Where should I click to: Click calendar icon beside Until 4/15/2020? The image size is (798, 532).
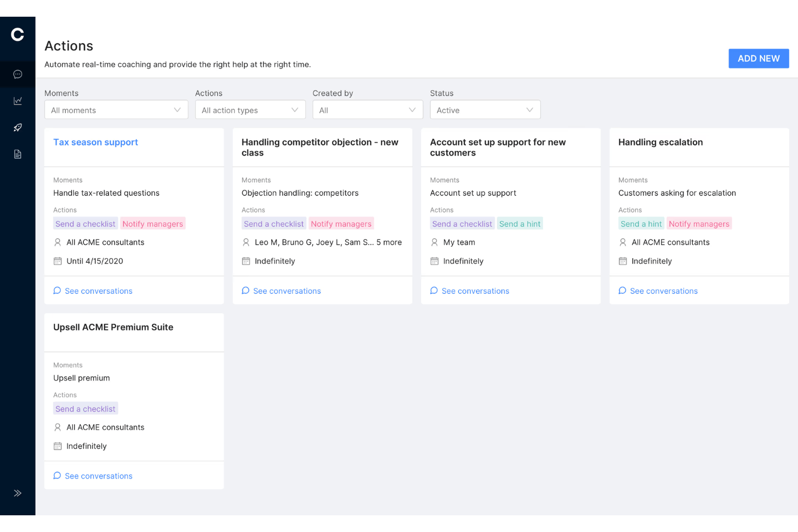[58, 261]
